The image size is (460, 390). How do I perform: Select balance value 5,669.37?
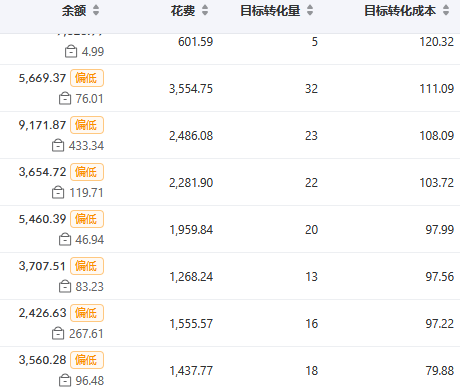42,78
